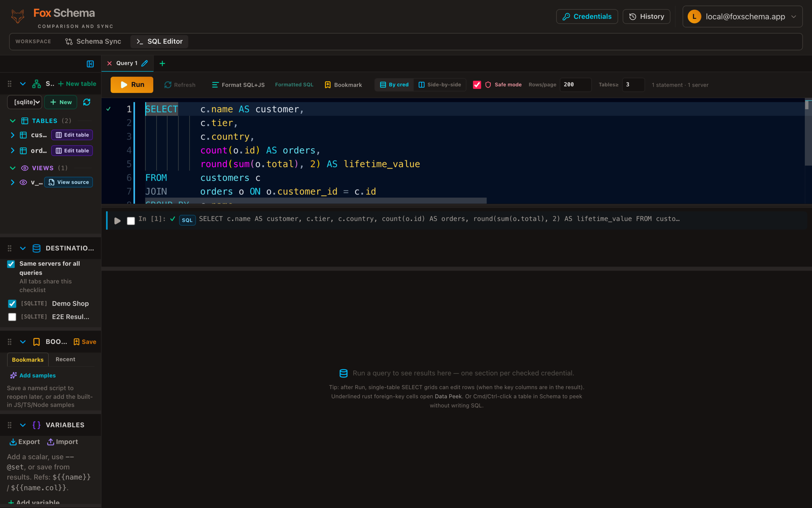Screen dimensions: 812x508
Task: Toggle Same servers for all queries
Action: 11,264
